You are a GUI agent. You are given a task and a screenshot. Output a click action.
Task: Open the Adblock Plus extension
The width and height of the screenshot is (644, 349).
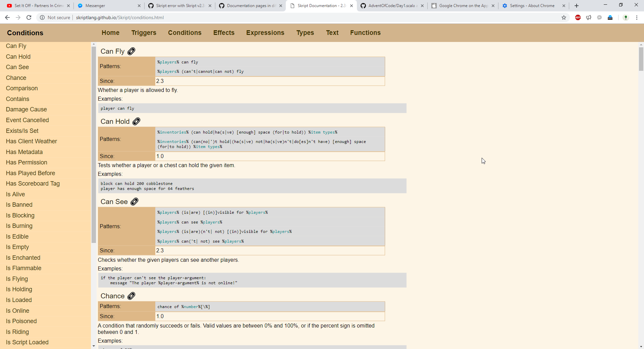pyautogui.click(x=578, y=17)
